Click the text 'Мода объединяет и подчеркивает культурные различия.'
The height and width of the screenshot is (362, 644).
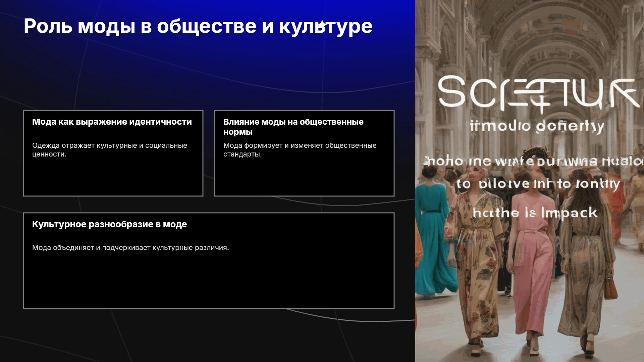pyautogui.click(x=130, y=248)
